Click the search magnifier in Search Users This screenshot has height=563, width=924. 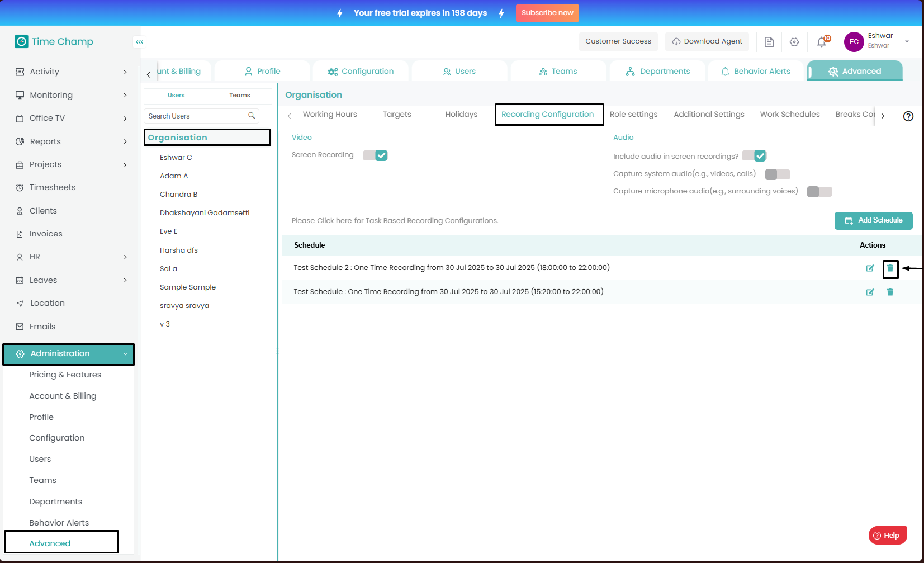(252, 116)
